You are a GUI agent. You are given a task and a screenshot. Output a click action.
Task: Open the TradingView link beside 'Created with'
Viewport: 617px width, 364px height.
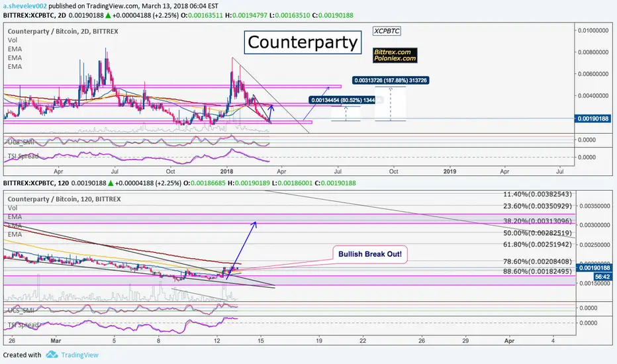(80, 355)
